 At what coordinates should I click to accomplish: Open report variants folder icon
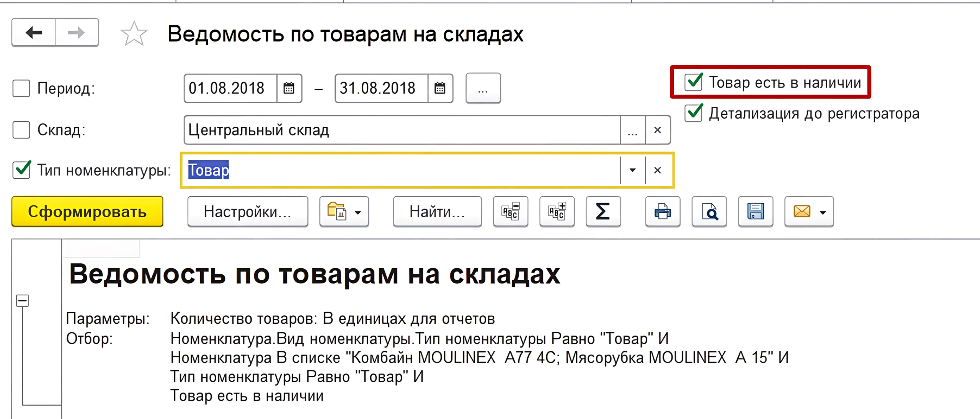(344, 212)
